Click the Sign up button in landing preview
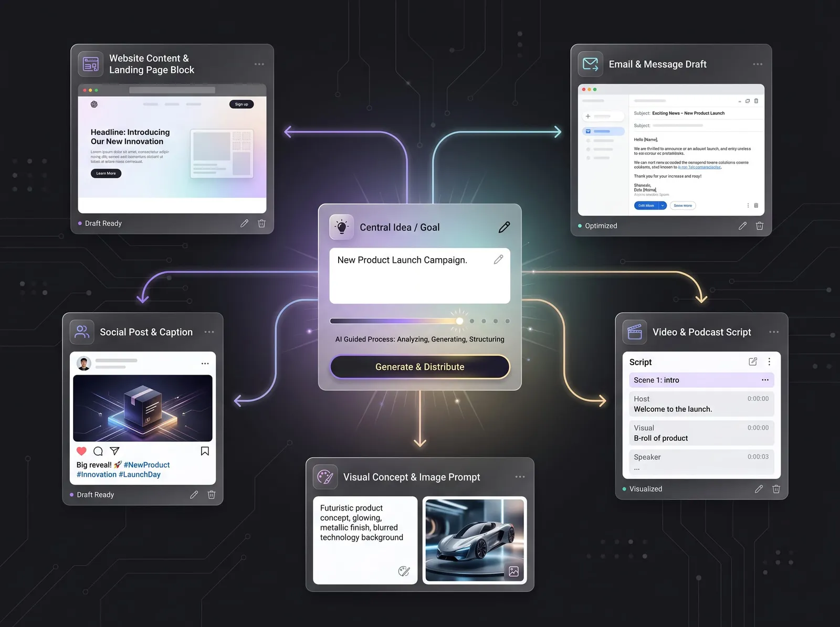The height and width of the screenshot is (627, 840). click(x=241, y=104)
